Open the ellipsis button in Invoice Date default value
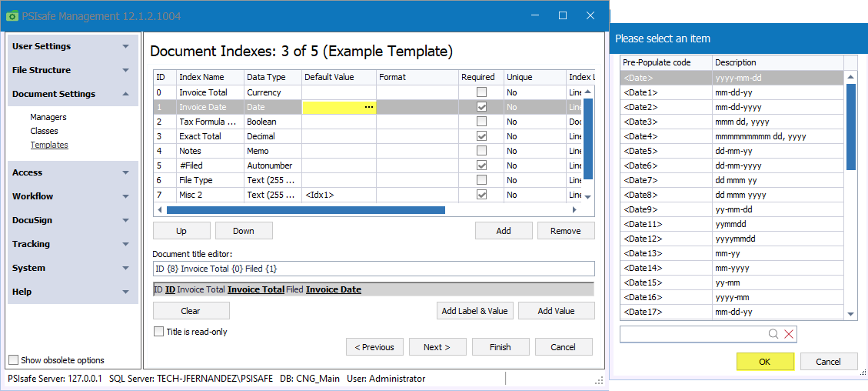Viewport: 868px width, 391px height. (369, 107)
